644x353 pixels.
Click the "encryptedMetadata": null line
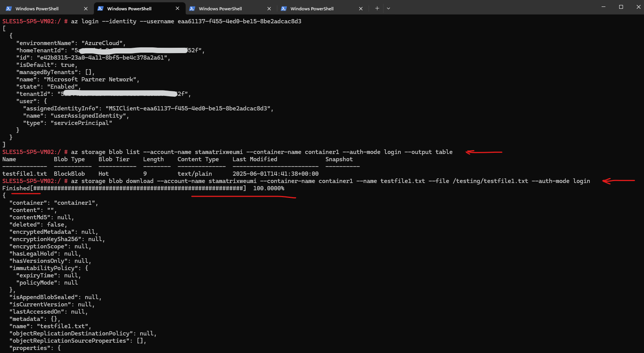pos(53,232)
